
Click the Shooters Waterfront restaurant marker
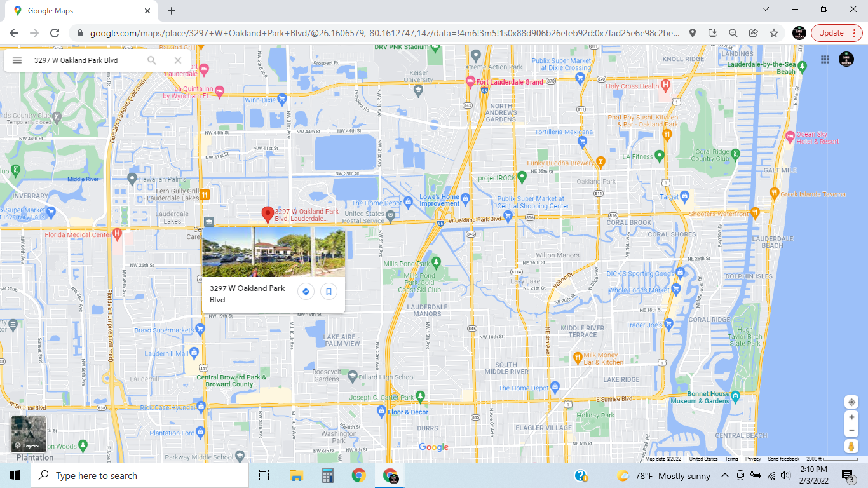[755, 213]
